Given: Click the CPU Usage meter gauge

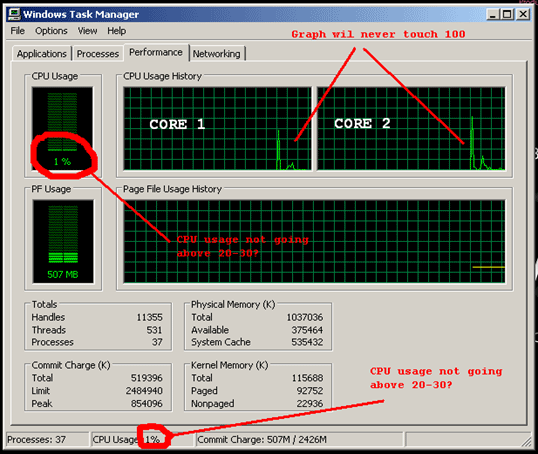Looking at the screenshot, I should [x=62, y=128].
